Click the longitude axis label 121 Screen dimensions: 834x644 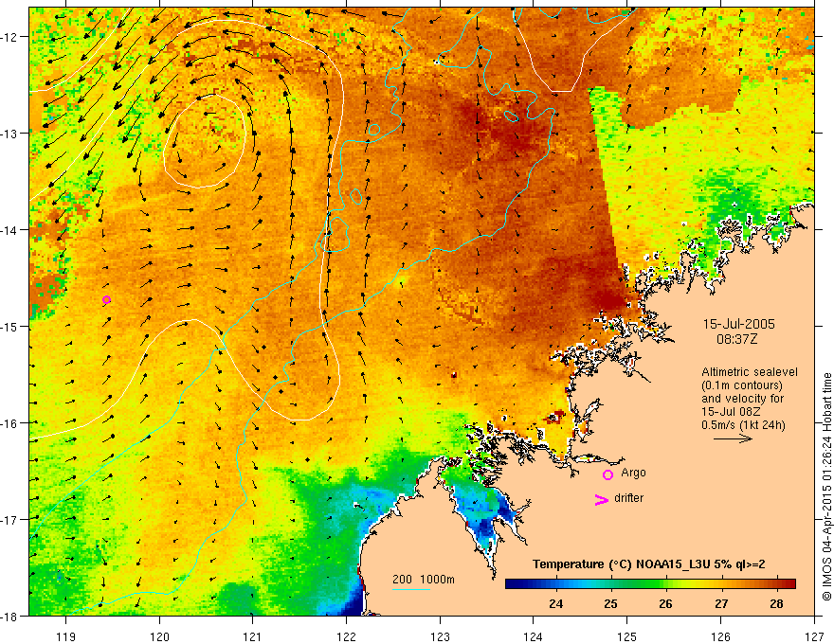tap(253, 636)
